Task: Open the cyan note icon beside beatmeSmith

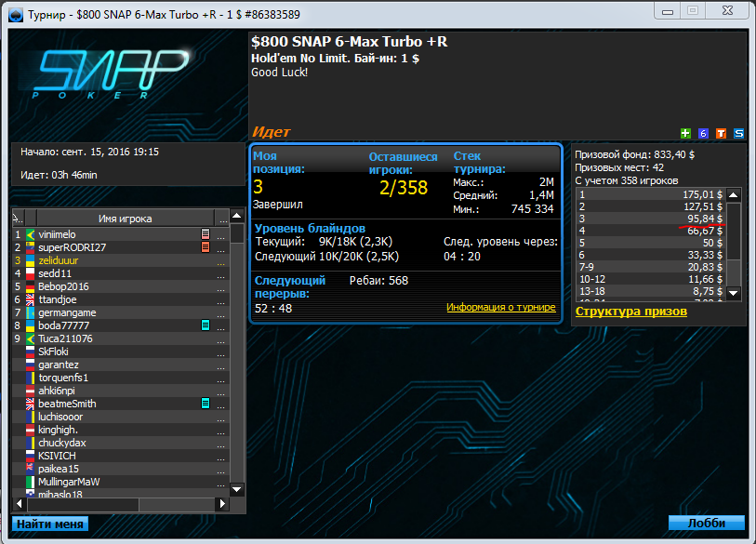Action: pyautogui.click(x=206, y=404)
